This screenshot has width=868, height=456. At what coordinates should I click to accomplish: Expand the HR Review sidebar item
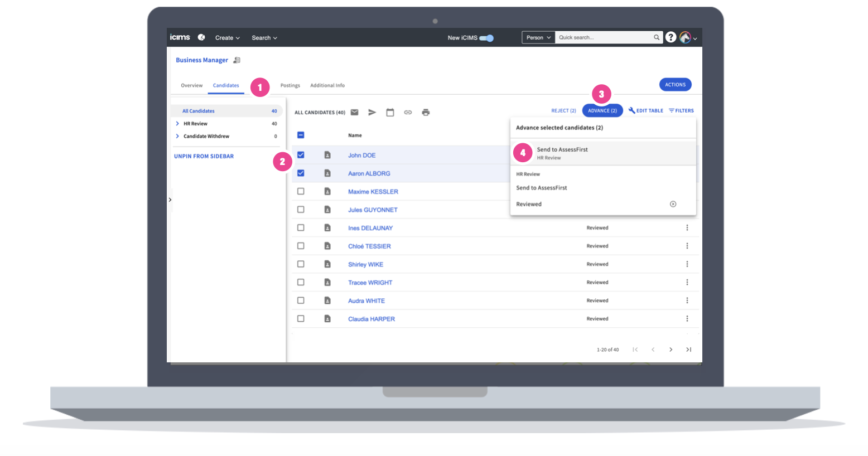177,124
